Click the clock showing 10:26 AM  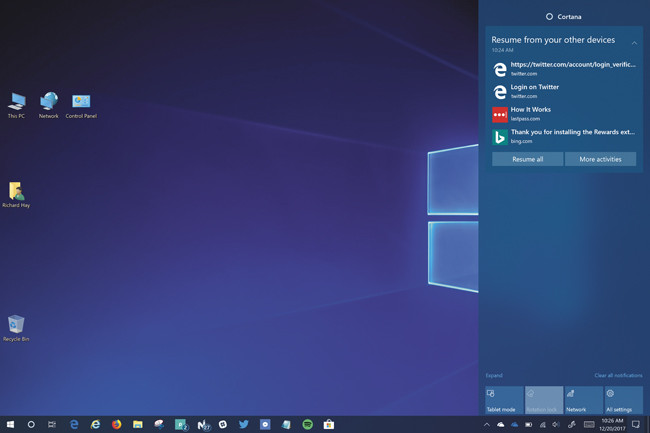[x=612, y=424]
